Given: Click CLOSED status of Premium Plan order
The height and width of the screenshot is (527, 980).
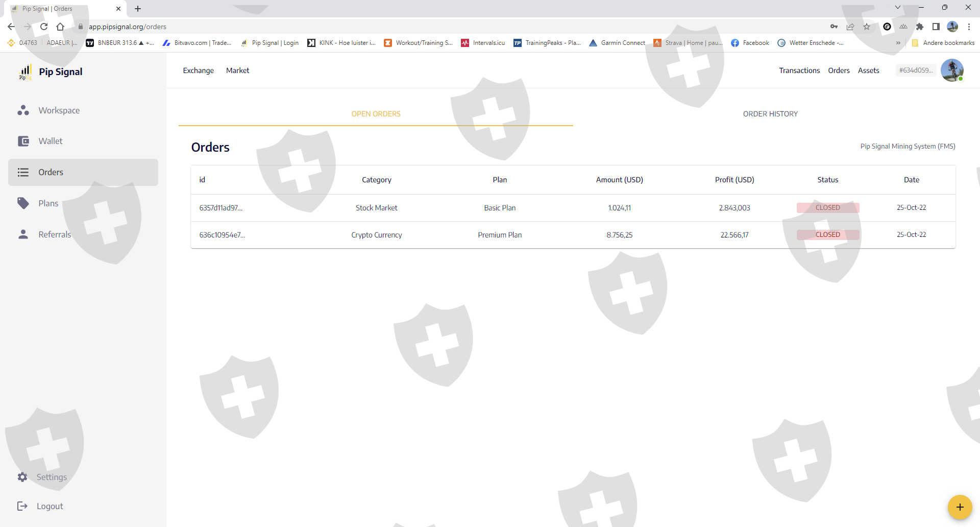Looking at the screenshot, I should tap(828, 235).
